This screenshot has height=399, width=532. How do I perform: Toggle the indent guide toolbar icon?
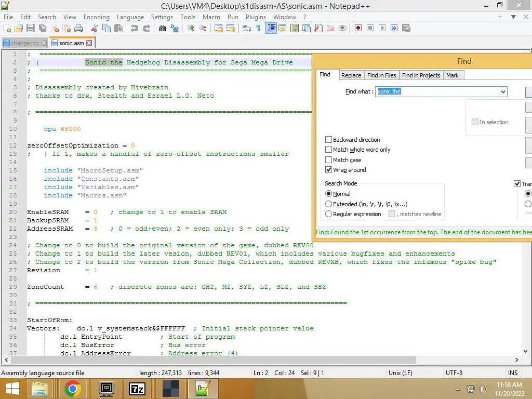(271, 28)
